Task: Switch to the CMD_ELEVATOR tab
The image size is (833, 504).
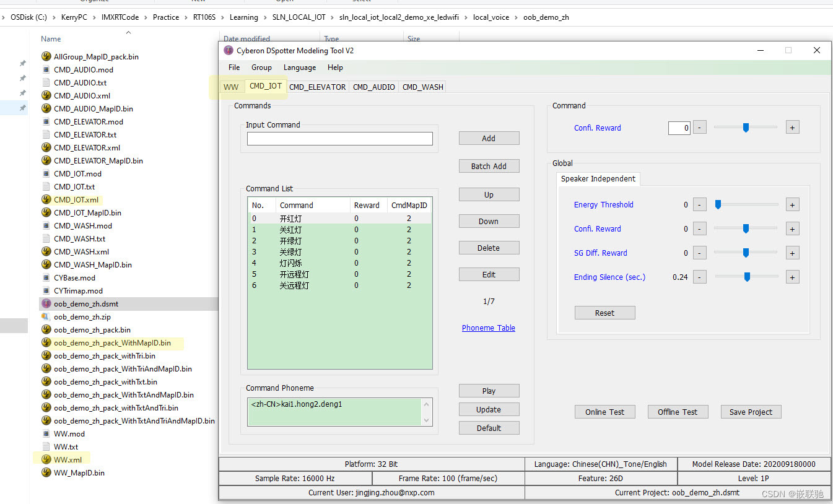Action: pos(317,87)
